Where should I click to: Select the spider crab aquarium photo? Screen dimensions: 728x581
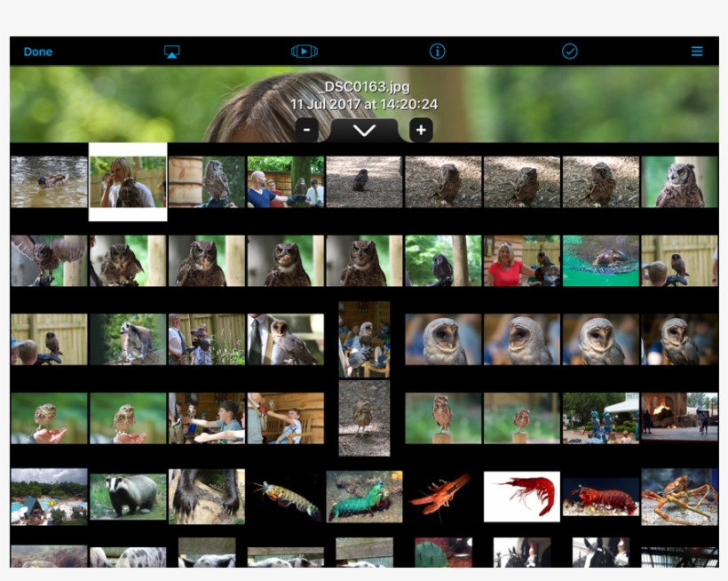click(x=678, y=497)
